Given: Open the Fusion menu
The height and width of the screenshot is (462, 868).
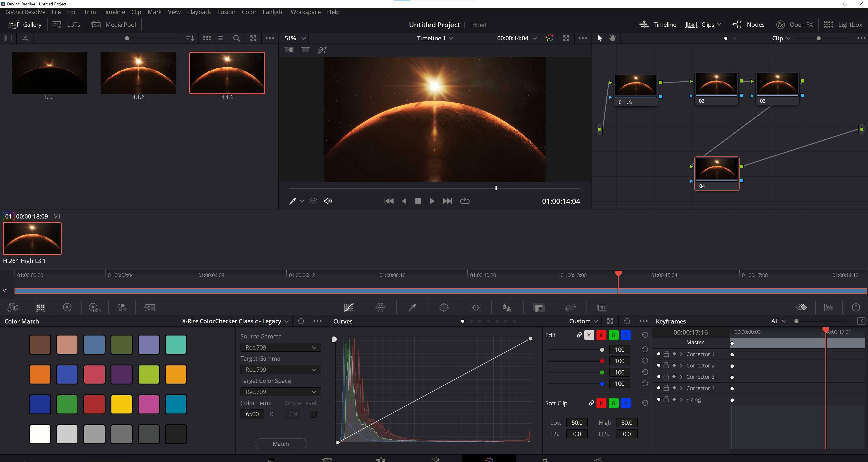Looking at the screenshot, I should [226, 12].
